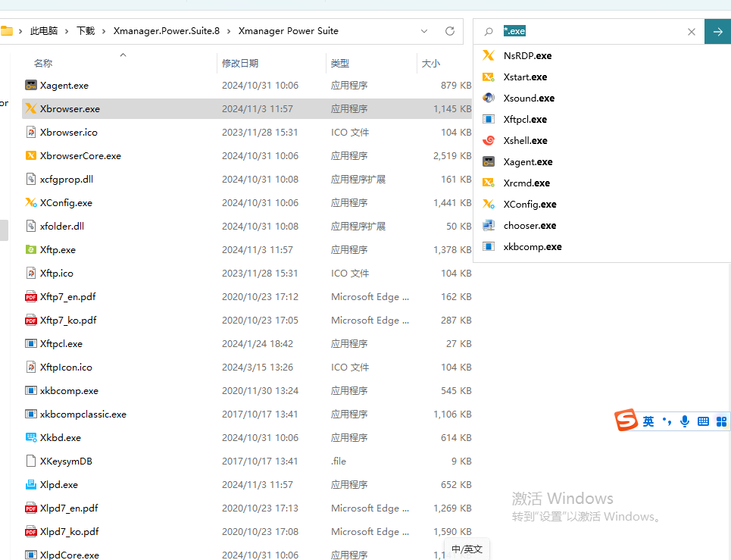Choose XConfig.exe search suggestion
731x560 pixels.
click(602, 205)
